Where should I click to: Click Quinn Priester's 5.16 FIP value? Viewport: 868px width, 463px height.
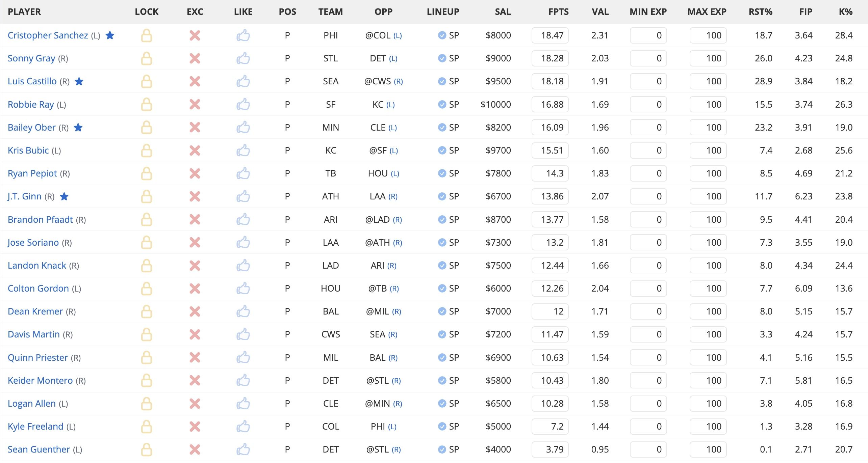[803, 358]
